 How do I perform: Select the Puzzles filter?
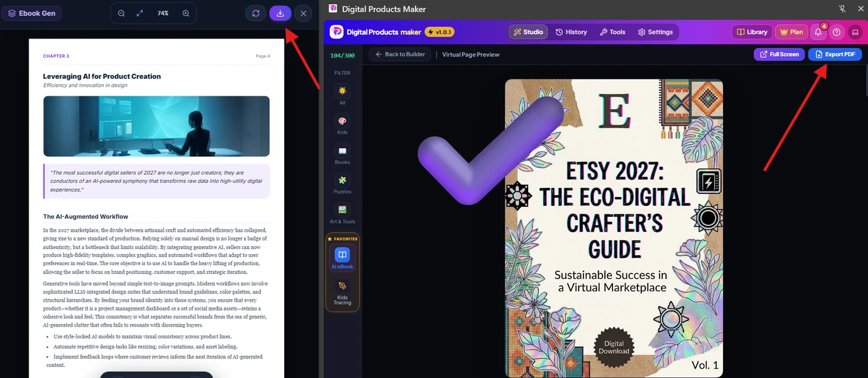[342, 183]
